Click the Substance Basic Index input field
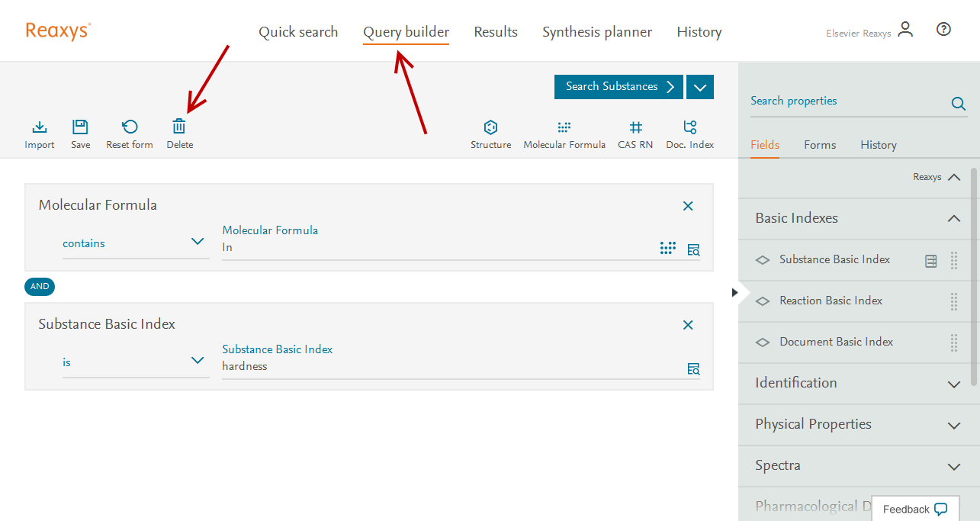Screen dimensions: 980x521 pyautogui.click(x=450, y=367)
